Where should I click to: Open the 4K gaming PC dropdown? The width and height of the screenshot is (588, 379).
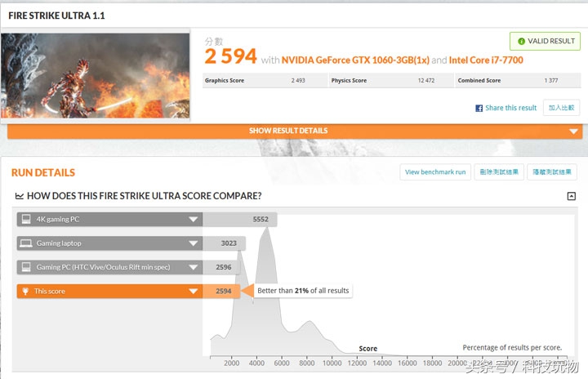pyautogui.click(x=194, y=220)
